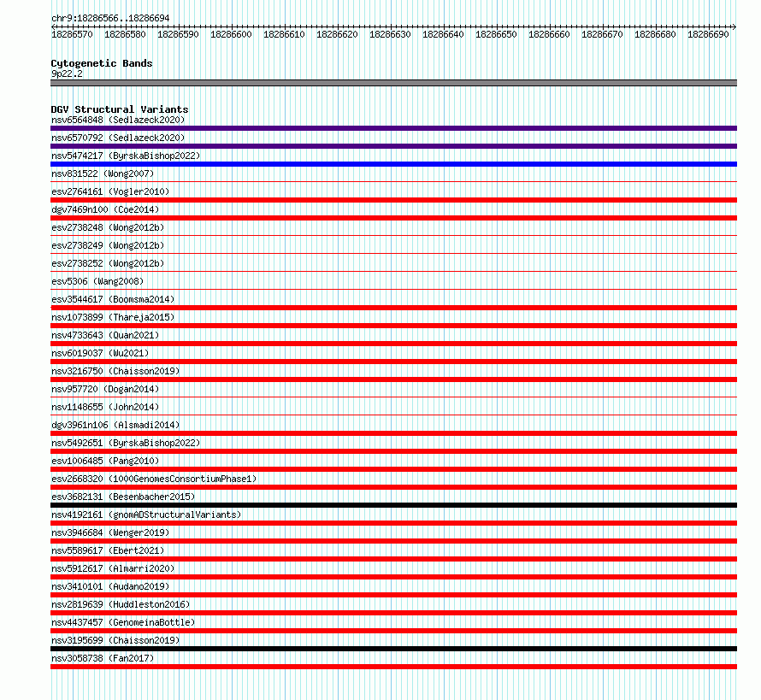Click ruler position 18286690
This screenshot has height=700, width=761.
(x=708, y=34)
